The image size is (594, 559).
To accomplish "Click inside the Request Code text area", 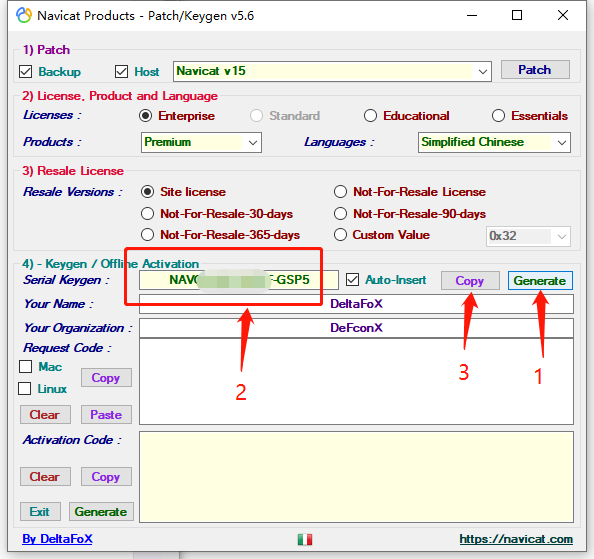I will point(356,382).
